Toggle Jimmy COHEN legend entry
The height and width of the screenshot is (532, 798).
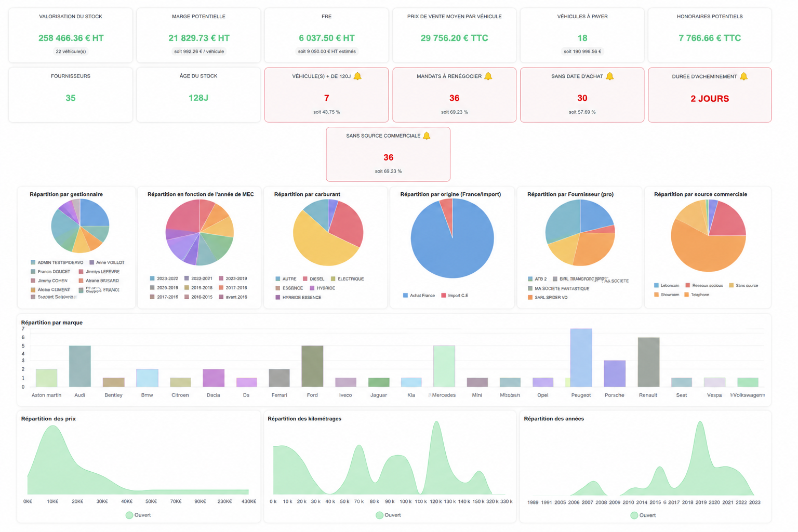click(49, 281)
